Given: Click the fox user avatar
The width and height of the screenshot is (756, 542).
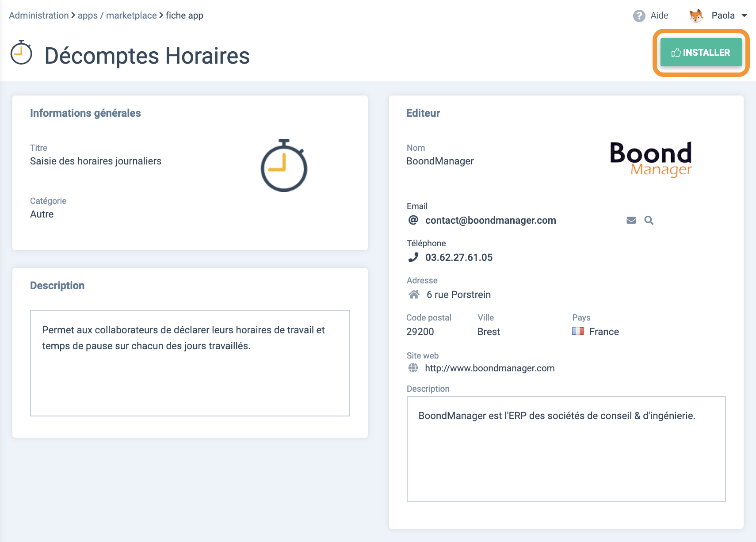Looking at the screenshot, I should [x=696, y=16].
